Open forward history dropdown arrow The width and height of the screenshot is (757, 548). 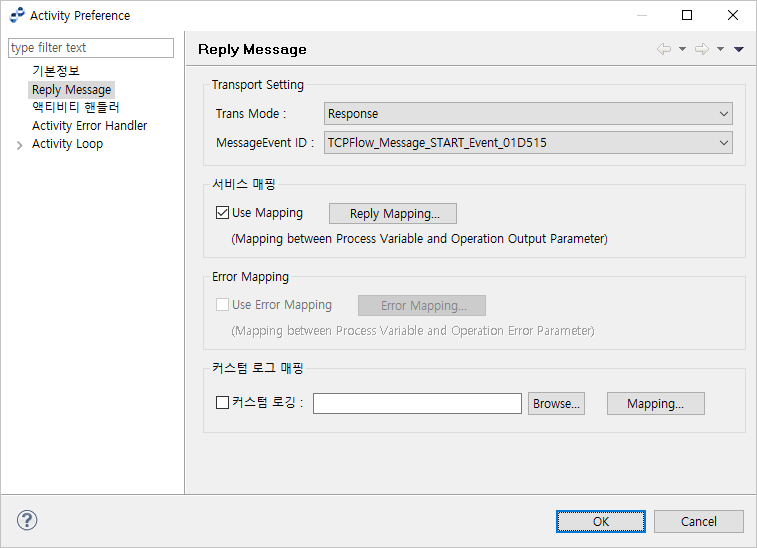[720, 49]
